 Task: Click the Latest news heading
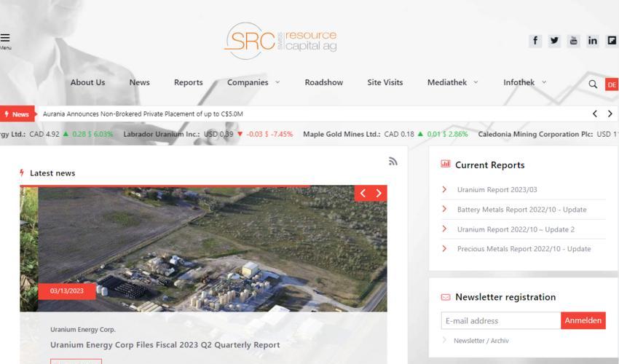coord(52,173)
